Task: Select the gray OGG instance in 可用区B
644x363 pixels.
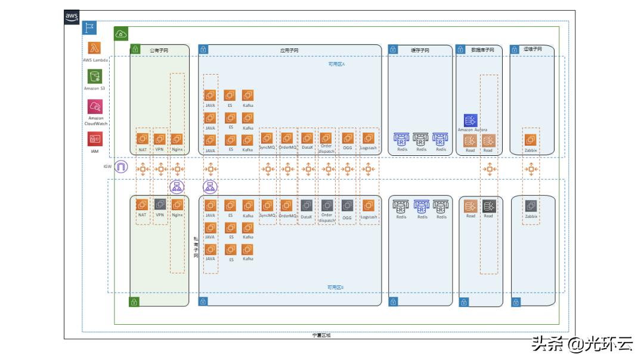Action: (347, 205)
